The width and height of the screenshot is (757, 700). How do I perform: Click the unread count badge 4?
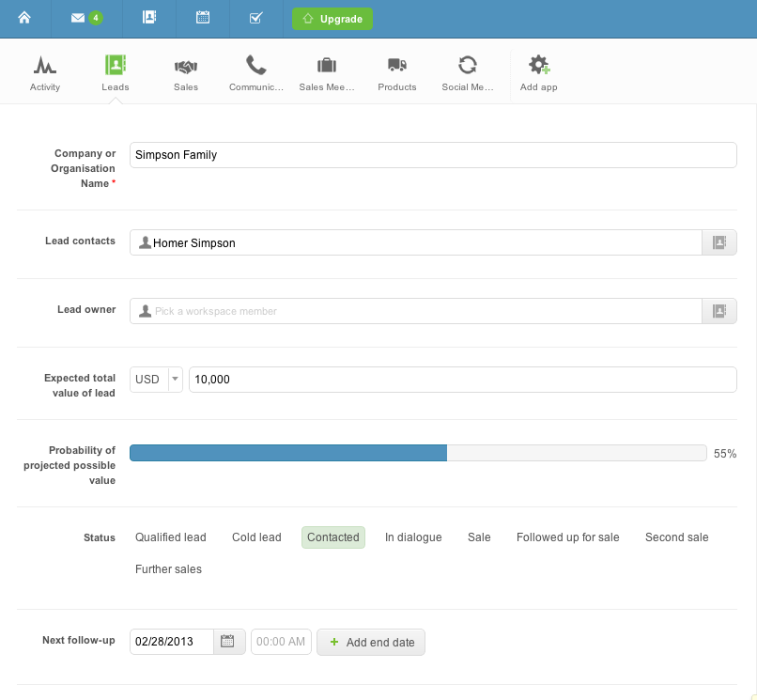coord(96,18)
